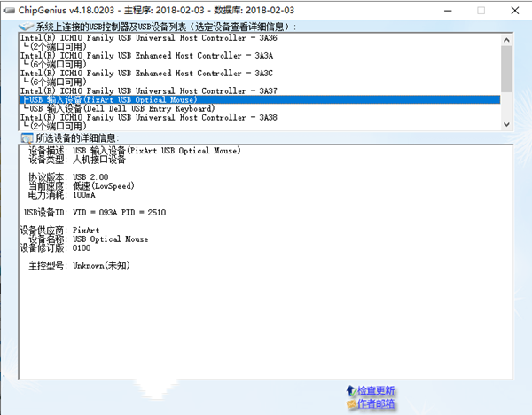Select the 2个端口可用 row under controller 3A36

click(x=260, y=46)
